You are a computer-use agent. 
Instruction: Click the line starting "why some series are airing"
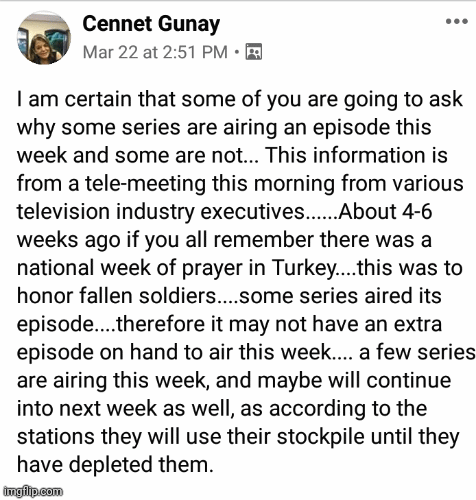224,128
